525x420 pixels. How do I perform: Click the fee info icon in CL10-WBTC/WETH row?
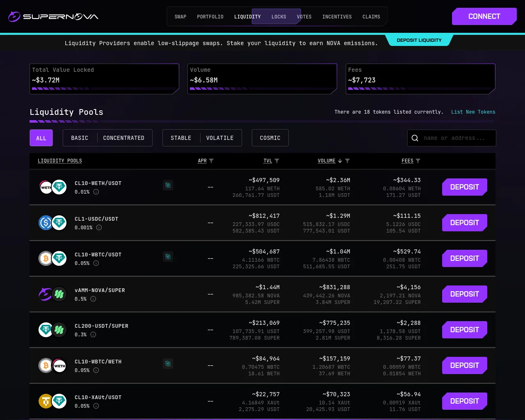point(96,370)
